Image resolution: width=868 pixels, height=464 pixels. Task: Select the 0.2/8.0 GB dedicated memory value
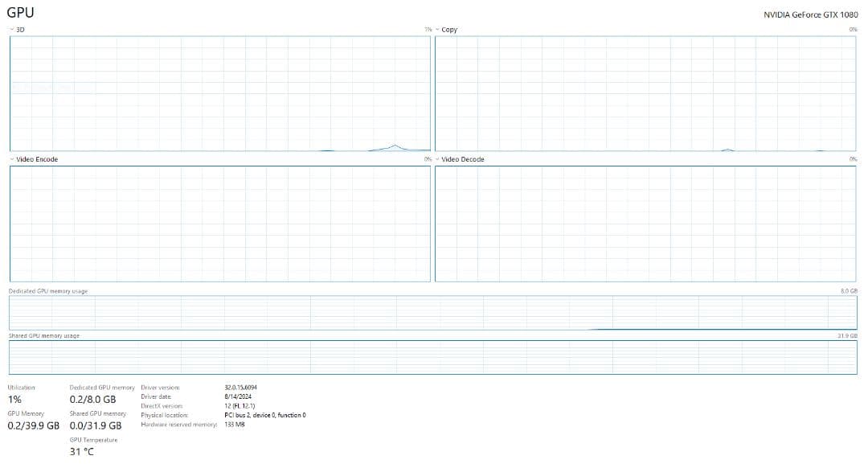coord(92,400)
